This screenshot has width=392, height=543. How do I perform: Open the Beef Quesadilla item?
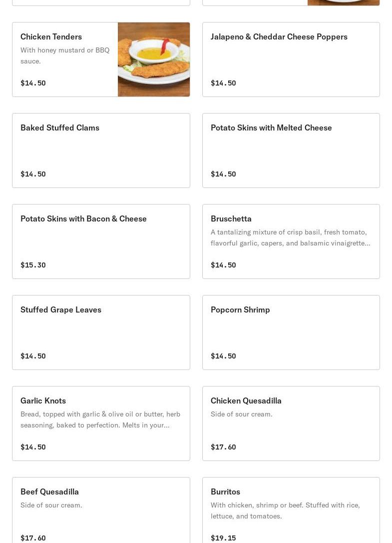(49, 492)
